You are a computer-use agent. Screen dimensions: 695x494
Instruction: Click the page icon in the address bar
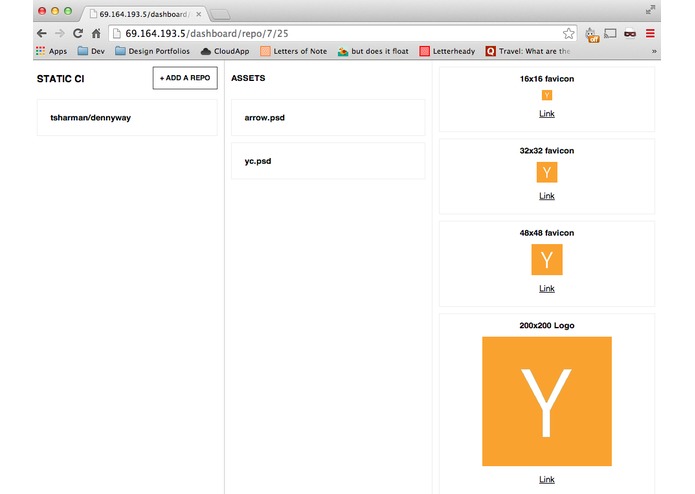click(x=117, y=33)
